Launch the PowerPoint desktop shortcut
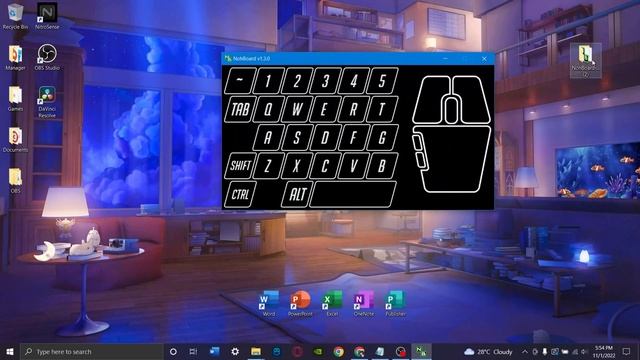 point(300,304)
